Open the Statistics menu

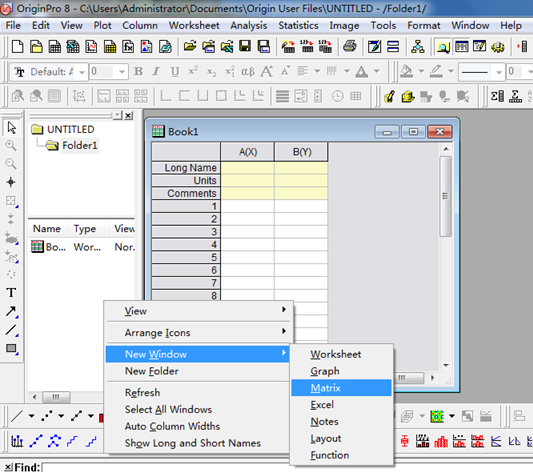coord(298,25)
